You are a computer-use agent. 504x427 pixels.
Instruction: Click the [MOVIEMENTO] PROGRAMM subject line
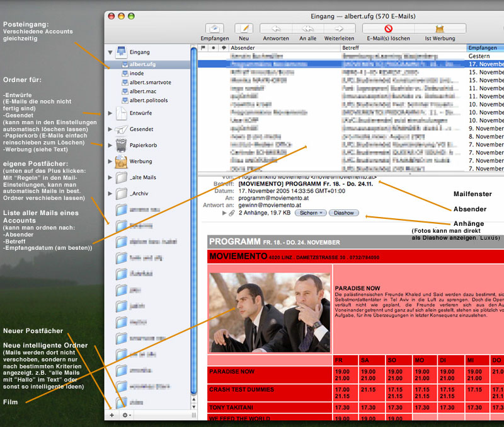pyautogui.click(x=306, y=184)
